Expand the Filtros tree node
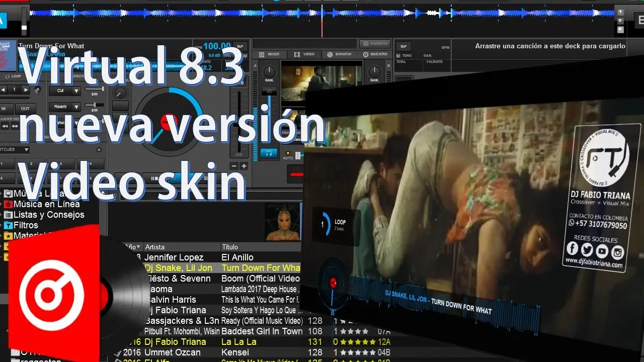Viewport: 644px width, 362px height. pos(2,226)
